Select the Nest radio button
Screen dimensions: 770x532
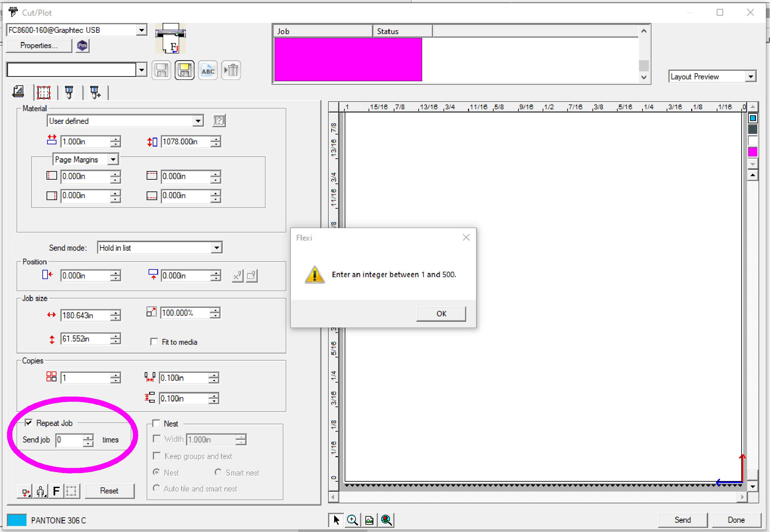(156, 472)
